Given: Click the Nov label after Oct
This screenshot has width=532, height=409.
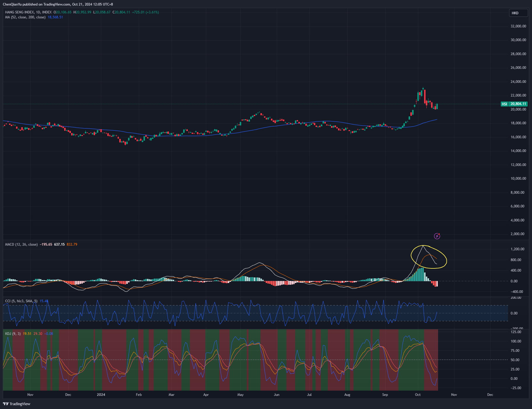Looking at the screenshot, I should point(454,395).
